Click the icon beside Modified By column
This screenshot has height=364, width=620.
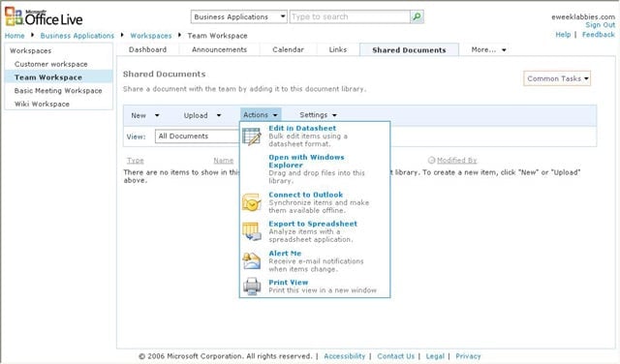(431, 160)
